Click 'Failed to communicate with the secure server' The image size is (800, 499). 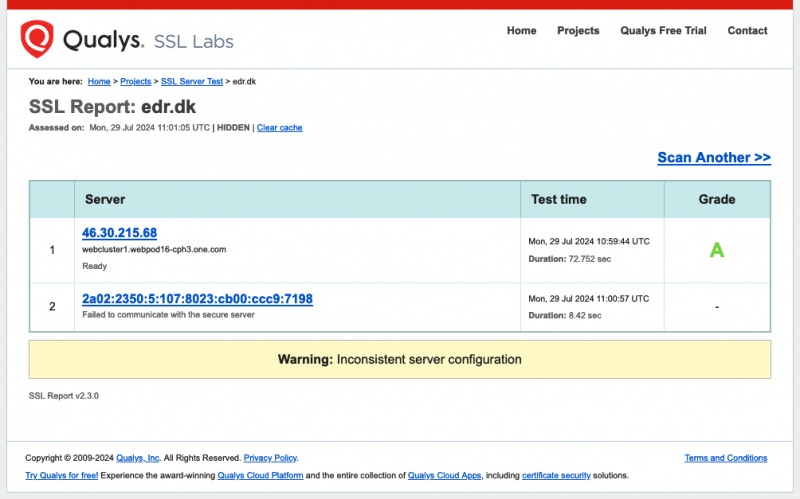(x=168, y=315)
